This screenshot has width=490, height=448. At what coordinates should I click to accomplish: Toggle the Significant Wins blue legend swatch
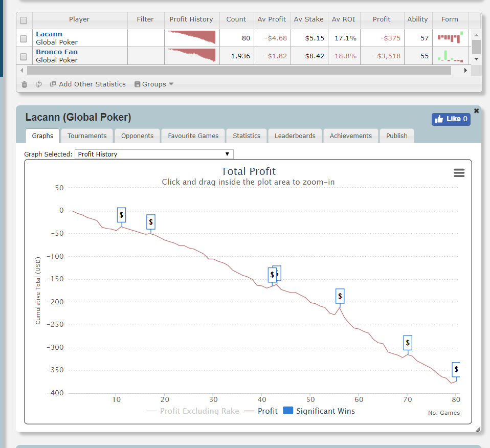point(288,411)
